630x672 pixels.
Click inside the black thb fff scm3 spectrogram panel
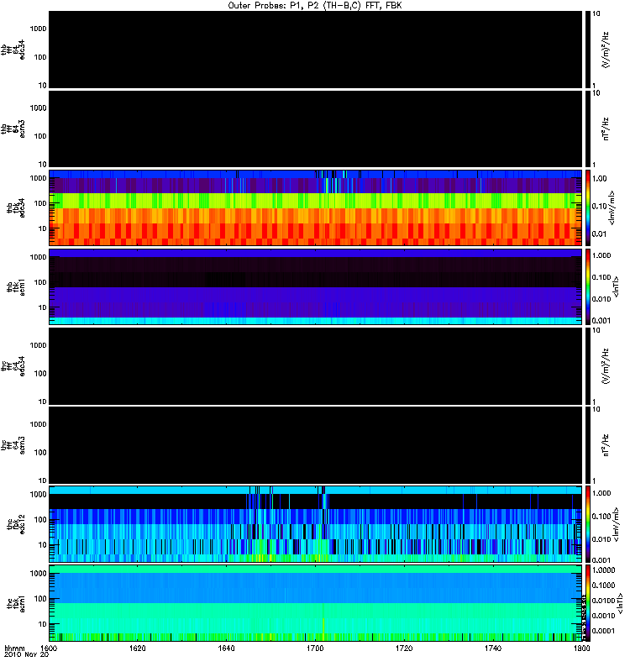(x=315, y=129)
